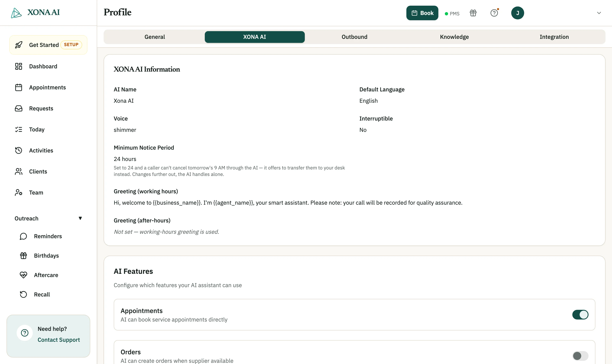Open the help question mark in header
Image resolution: width=612 pixels, height=364 pixels.
tap(494, 13)
